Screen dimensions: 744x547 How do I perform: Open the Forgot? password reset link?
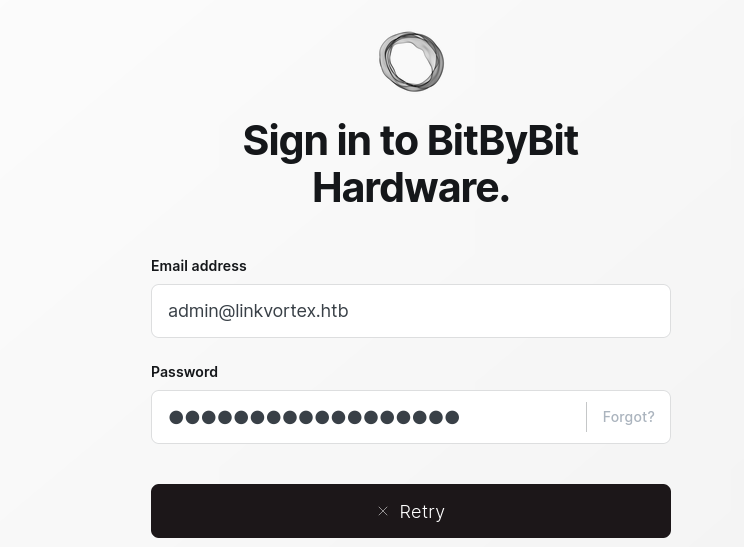pyautogui.click(x=628, y=417)
